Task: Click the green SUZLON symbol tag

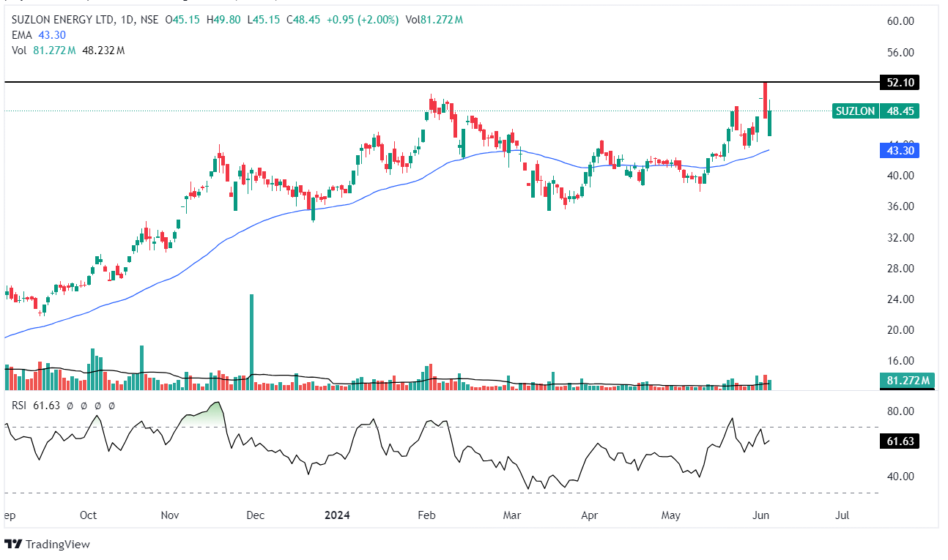Action: (x=855, y=111)
